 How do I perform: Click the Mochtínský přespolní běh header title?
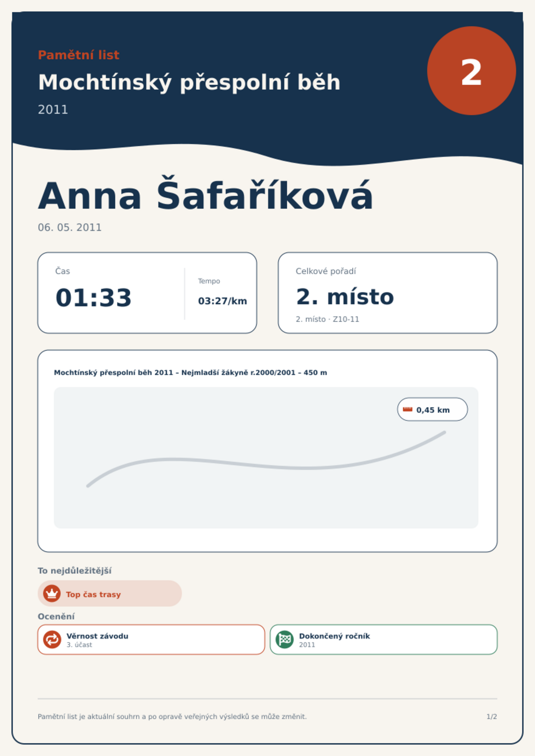[189, 82]
